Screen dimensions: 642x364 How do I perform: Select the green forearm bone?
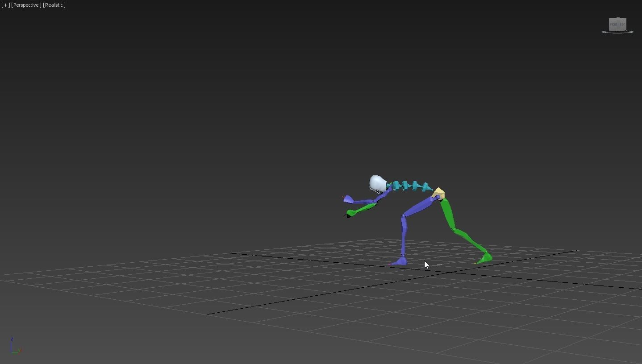click(x=366, y=208)
